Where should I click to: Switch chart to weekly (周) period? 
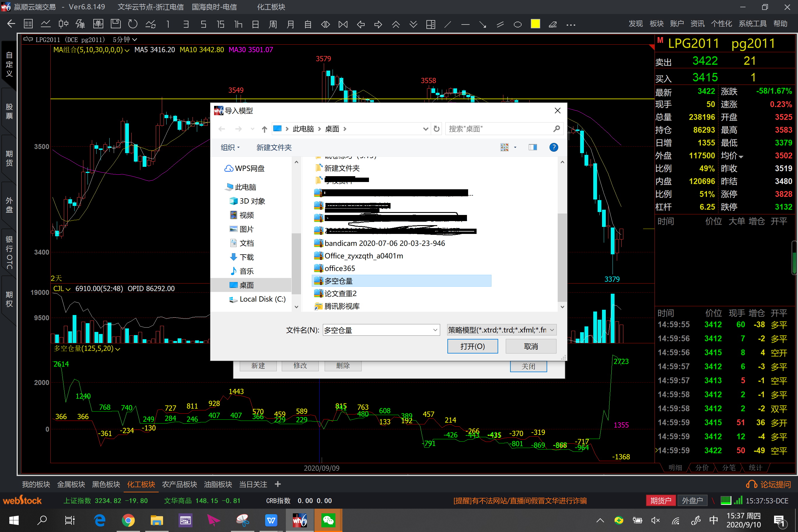pyautogui.click(x=273, y=24)
